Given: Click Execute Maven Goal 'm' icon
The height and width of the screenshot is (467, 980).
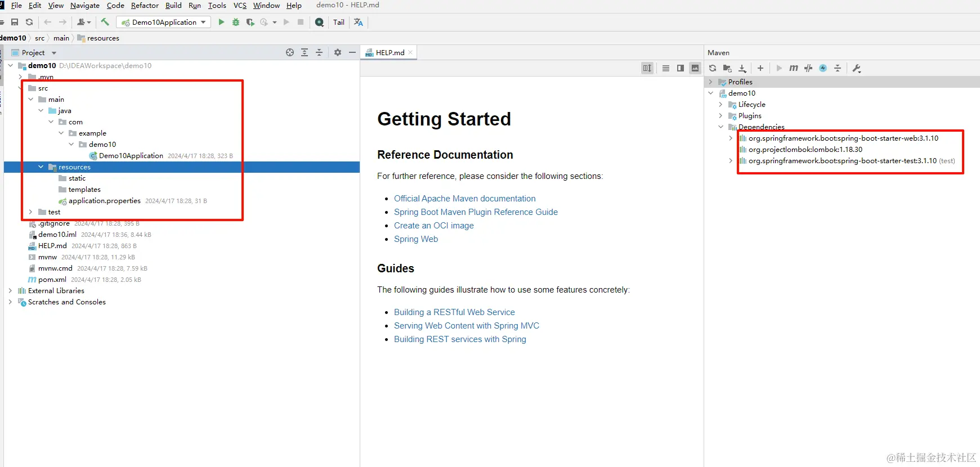Looking at the screenshot, I should coord(794,68).
